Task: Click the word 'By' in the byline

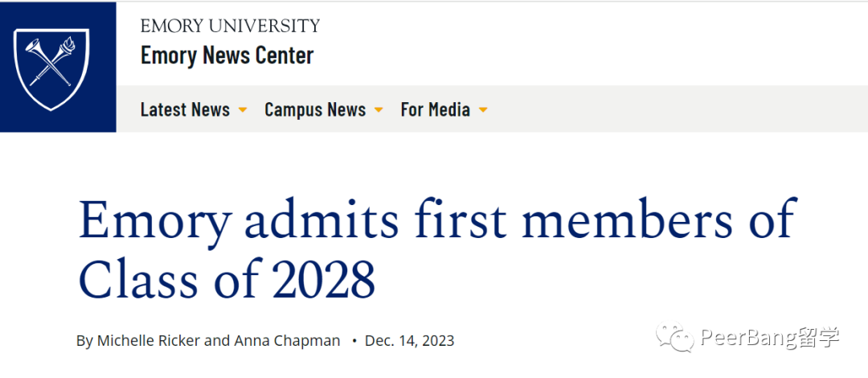Action: (x=84, y=340)
